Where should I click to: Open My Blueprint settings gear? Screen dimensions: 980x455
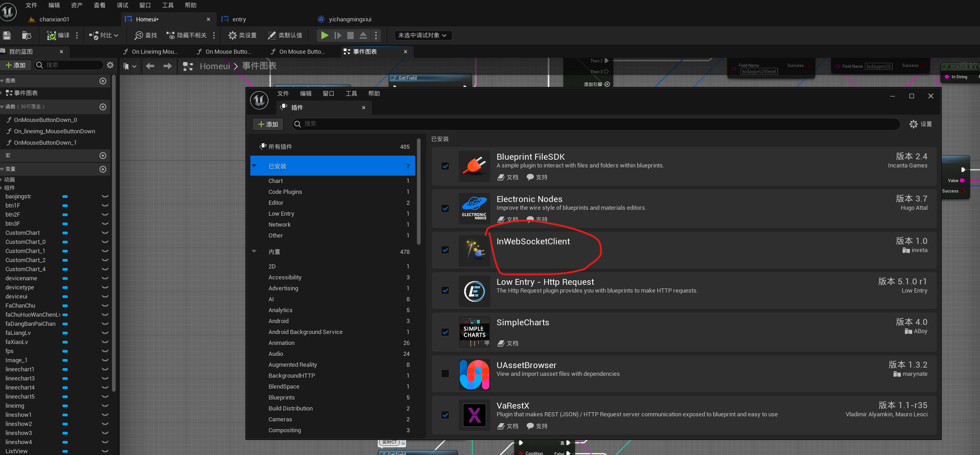[x=110, y=65]
